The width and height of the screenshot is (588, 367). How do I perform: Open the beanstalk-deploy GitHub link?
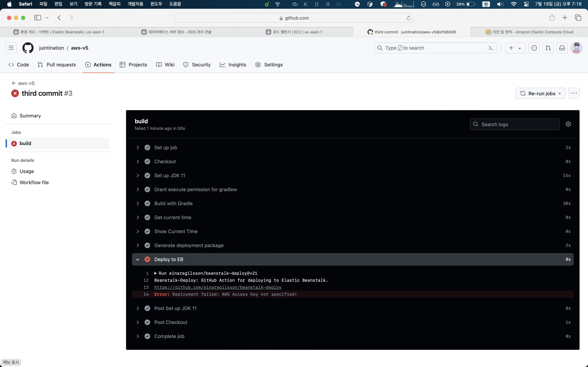[218, 287]
